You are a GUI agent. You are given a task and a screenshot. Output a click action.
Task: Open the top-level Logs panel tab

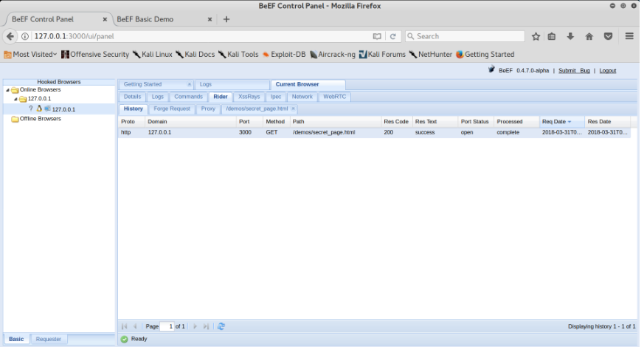tap(205, 84)
